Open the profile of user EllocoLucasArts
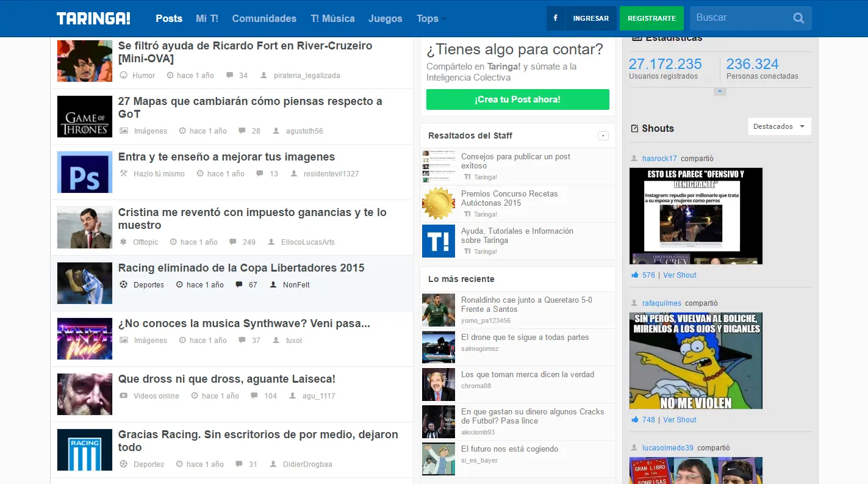This screenshot has height=484, width=868. (308, 242)
